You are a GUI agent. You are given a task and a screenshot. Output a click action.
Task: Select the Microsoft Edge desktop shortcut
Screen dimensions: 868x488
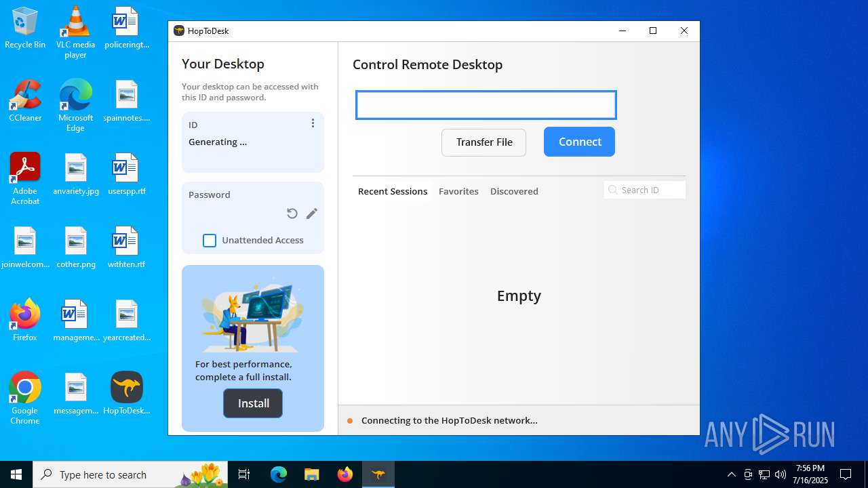tap(75, 106)
